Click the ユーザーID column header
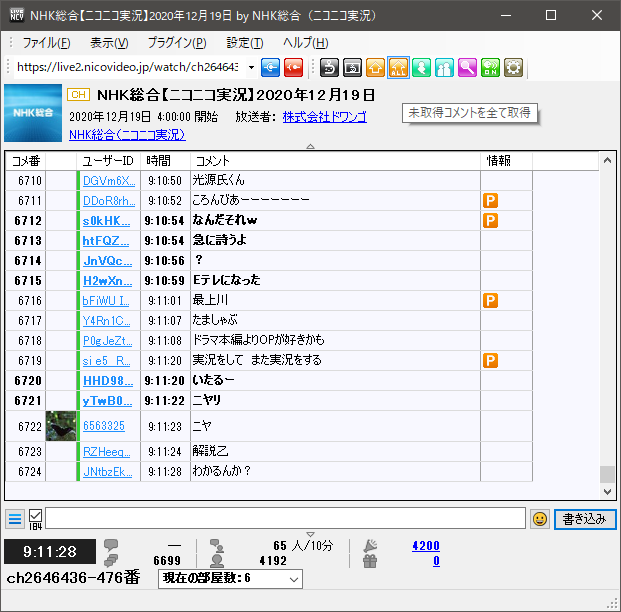621x612 pixels. point(108,161)
